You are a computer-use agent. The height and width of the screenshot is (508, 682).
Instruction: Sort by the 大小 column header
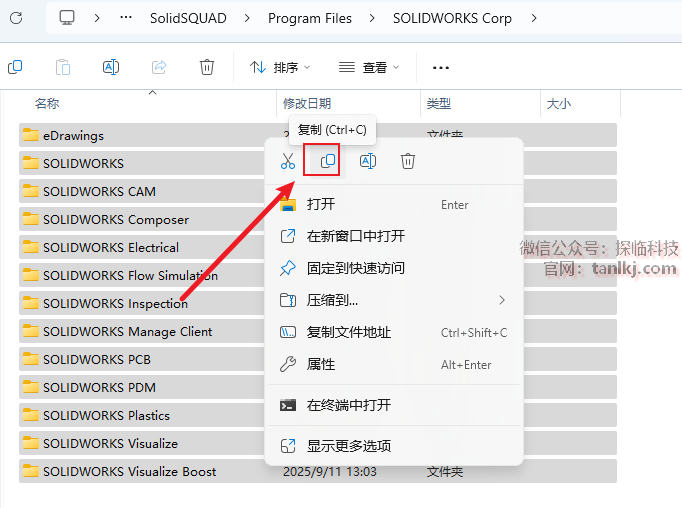[x=558, y=104]
